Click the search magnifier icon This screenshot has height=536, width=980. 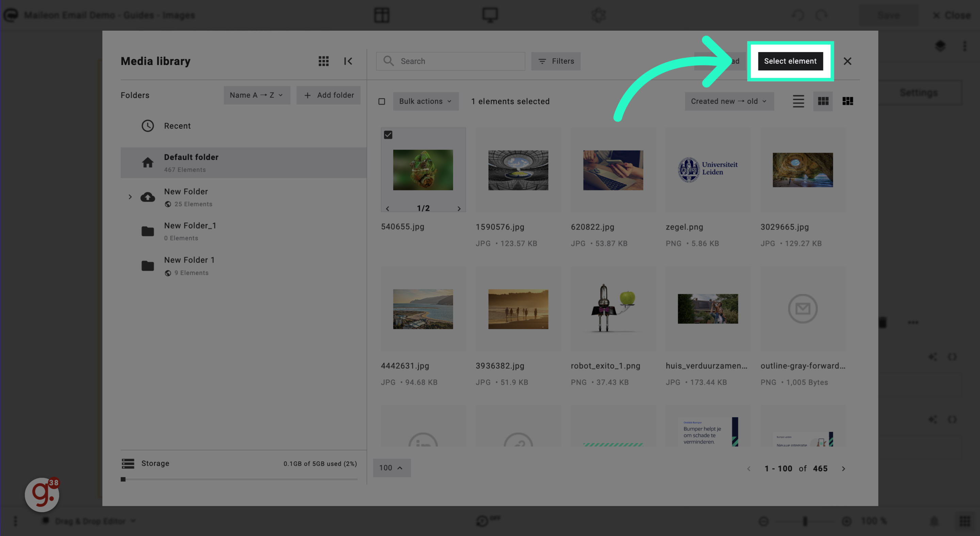tap(388, 61)
